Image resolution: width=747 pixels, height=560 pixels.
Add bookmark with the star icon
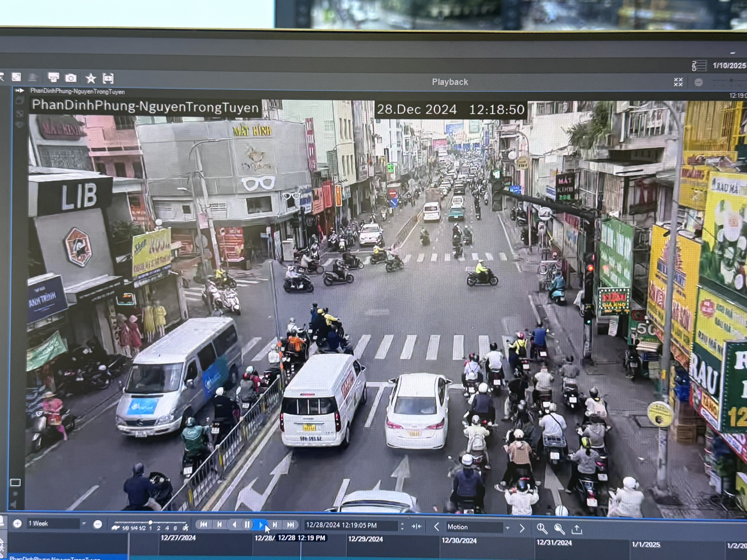click(90, 79)
